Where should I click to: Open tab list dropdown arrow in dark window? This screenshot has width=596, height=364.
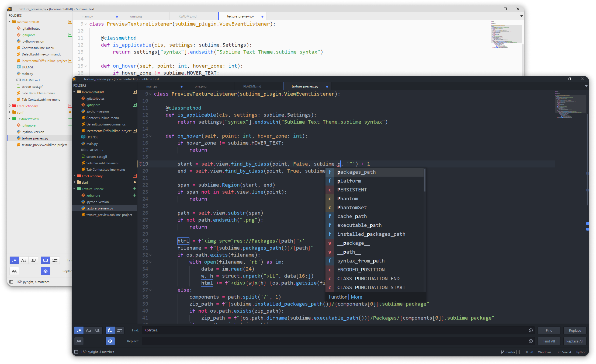586,86
